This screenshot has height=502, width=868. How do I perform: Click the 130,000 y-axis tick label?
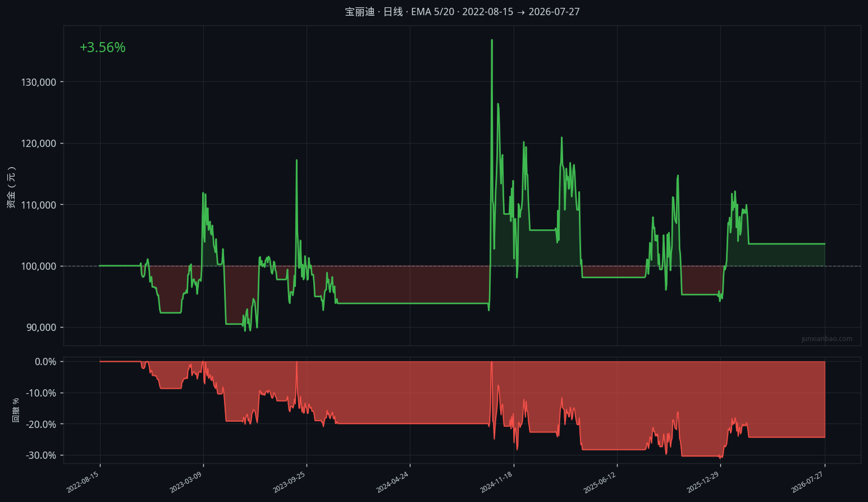click(39, 82)
